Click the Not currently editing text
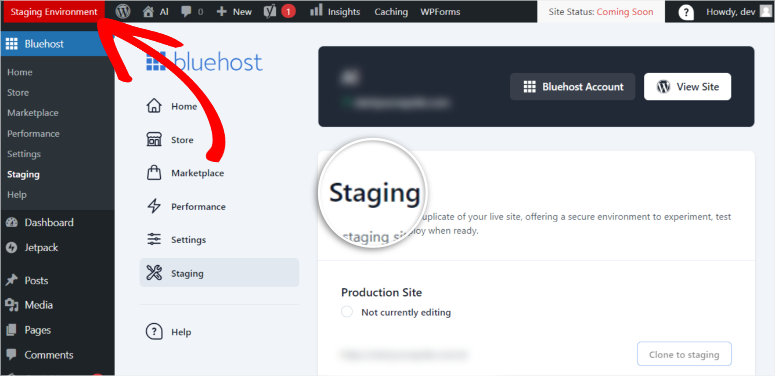 pos(406,312)
